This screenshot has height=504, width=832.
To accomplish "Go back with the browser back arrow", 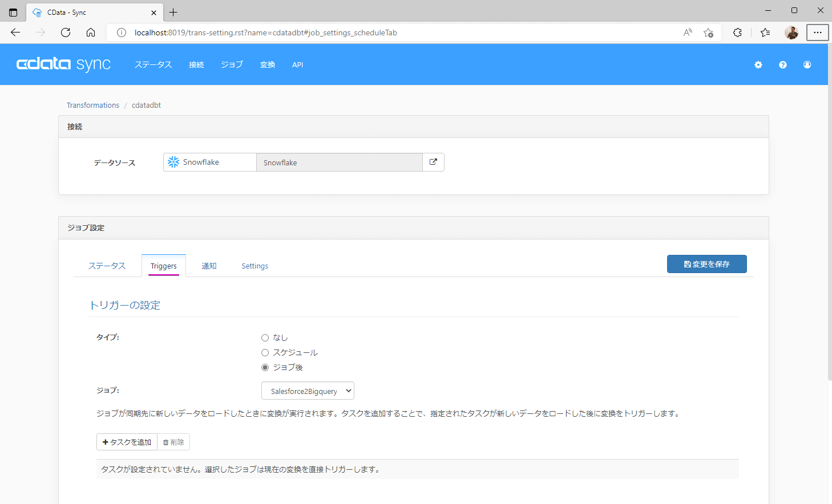I will 15,32.
